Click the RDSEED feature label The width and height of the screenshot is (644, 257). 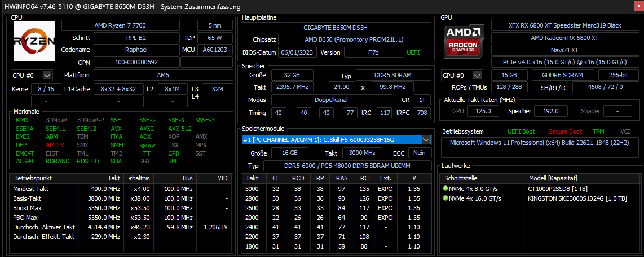(88, 161)
